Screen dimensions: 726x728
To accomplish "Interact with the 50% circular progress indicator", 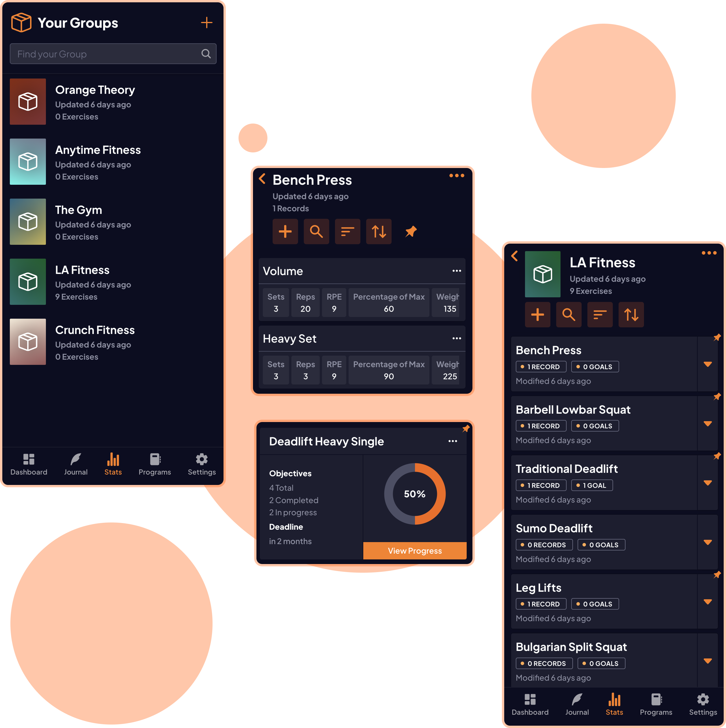I will tap(415, 493).
